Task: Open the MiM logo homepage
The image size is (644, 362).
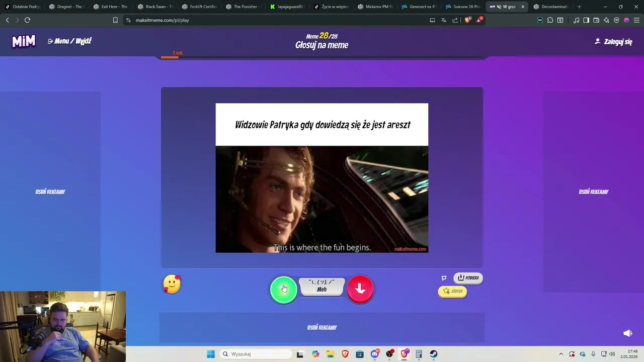Action: coord(24,41)
